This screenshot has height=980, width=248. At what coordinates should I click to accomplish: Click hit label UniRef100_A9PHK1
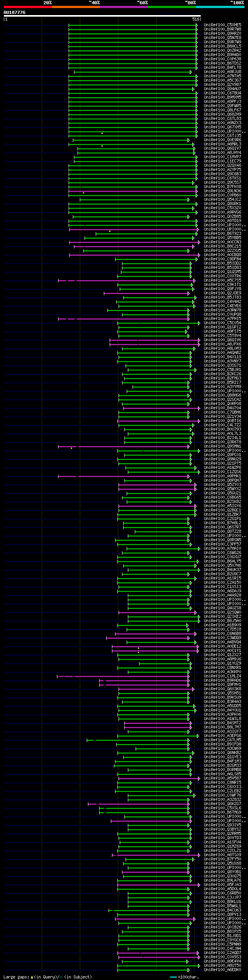click(x=222, y=476)
